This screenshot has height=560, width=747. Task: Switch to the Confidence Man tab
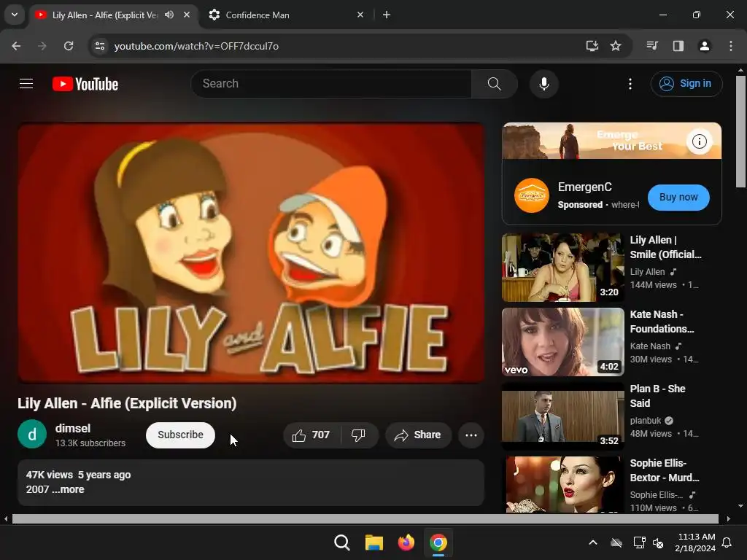coord(286,15)
